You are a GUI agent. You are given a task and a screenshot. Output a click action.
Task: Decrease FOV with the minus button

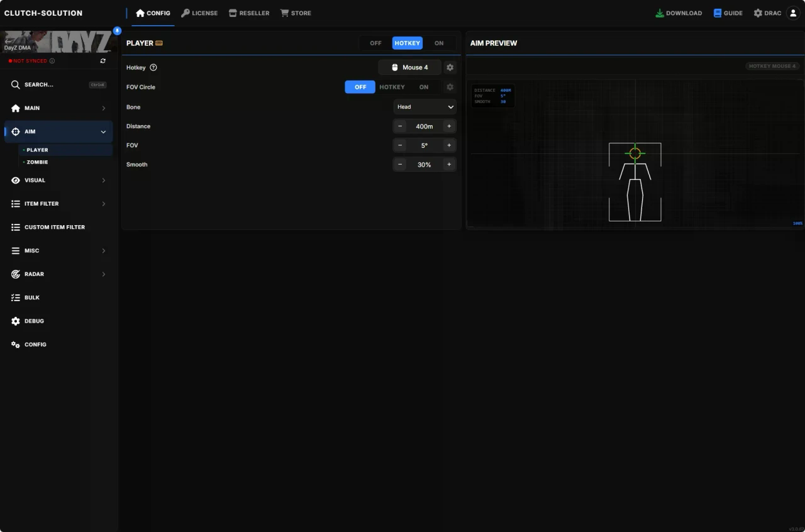tap(400, 145)
